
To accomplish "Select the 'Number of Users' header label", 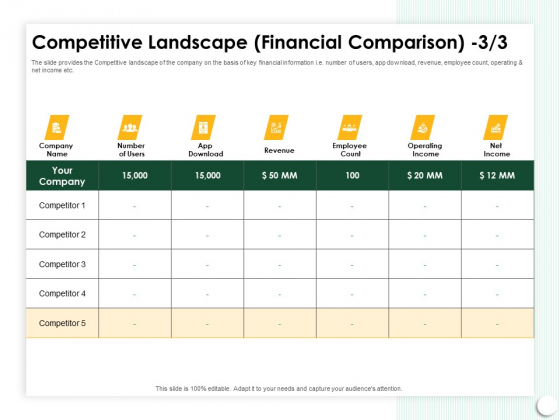I will click(x=131, y=150).
